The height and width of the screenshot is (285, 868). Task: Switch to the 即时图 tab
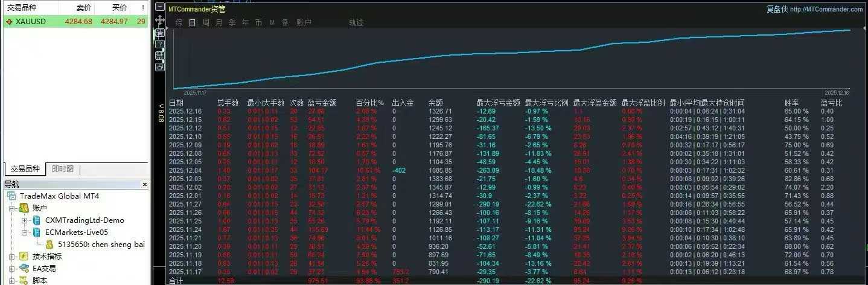coord(62,169)
